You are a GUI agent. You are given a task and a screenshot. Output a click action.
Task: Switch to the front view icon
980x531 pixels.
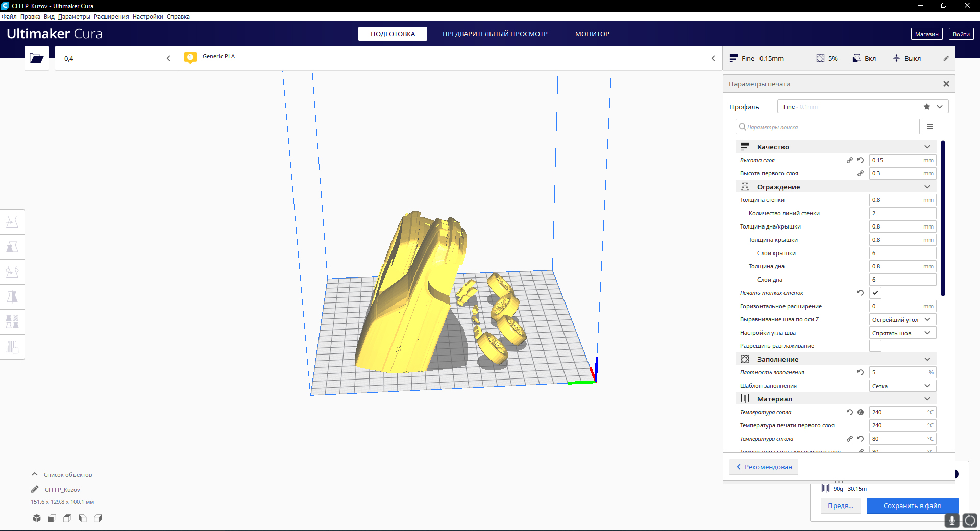52,518
